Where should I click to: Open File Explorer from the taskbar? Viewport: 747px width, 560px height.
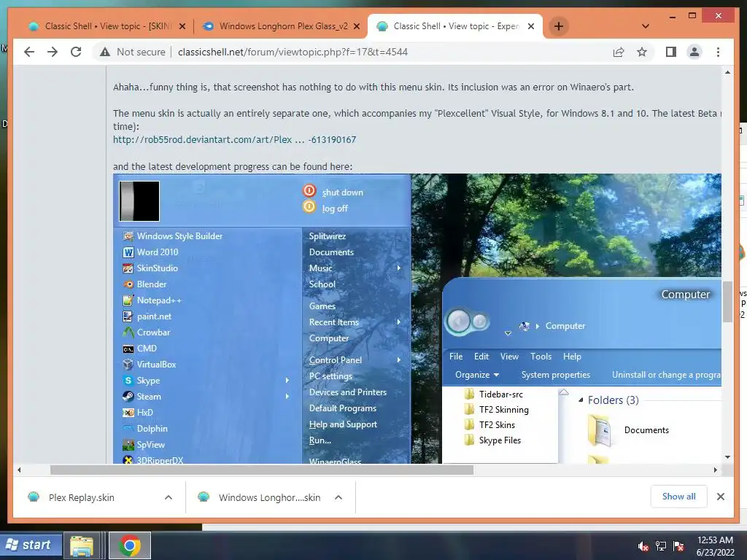point(82,545)
